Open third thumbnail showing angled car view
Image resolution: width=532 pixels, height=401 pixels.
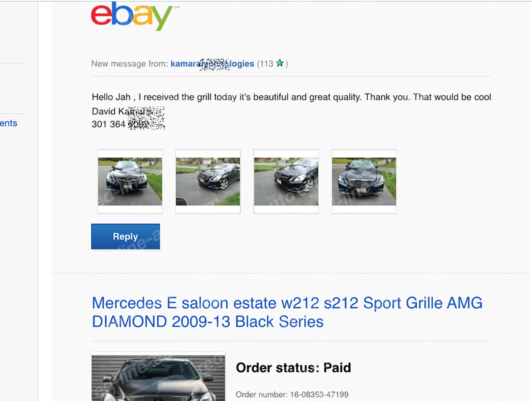(x=286, y=181)
